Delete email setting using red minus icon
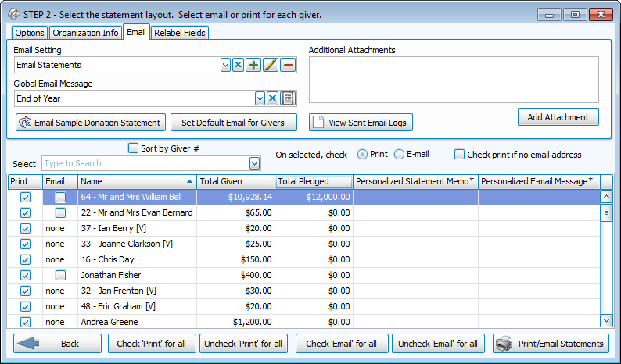621x364 pixels. point(288,65)
